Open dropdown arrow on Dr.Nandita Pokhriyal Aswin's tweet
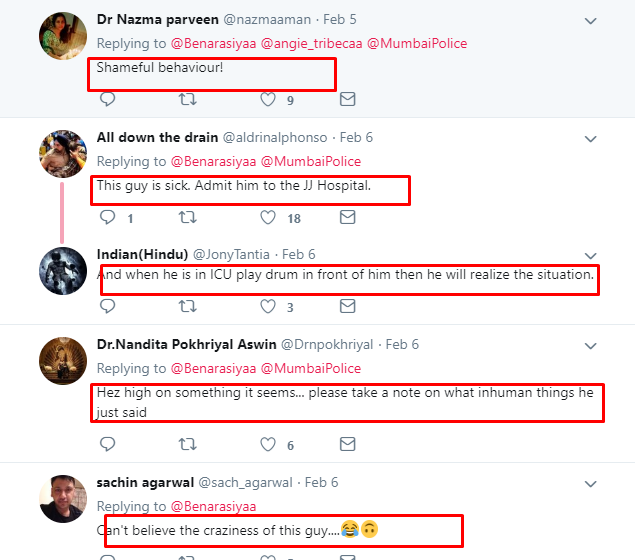The image size is (635, 560). [x=591, y=344]
